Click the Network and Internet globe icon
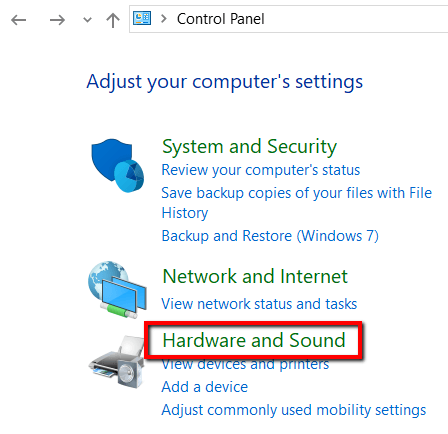This screenshot has width=448, height=434. pyautogui.click(x=117, y=290)
